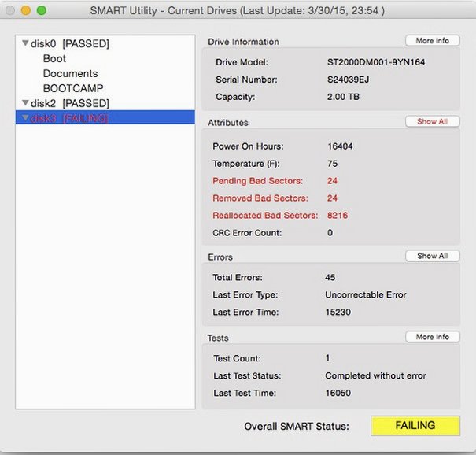Image resolution: width=476 pixels, height=455 pixels.
Task: Click Uncorrectable Error text
Action: 366,294
